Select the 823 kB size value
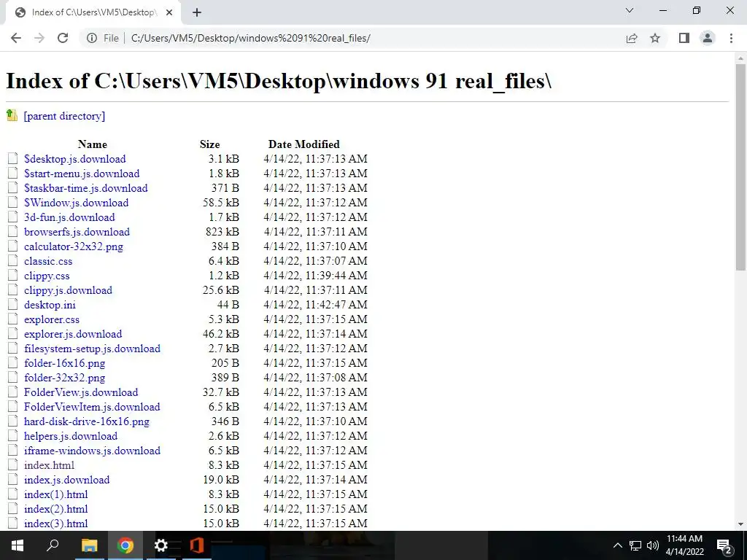 pyautogui.click(x=222, y=232)
